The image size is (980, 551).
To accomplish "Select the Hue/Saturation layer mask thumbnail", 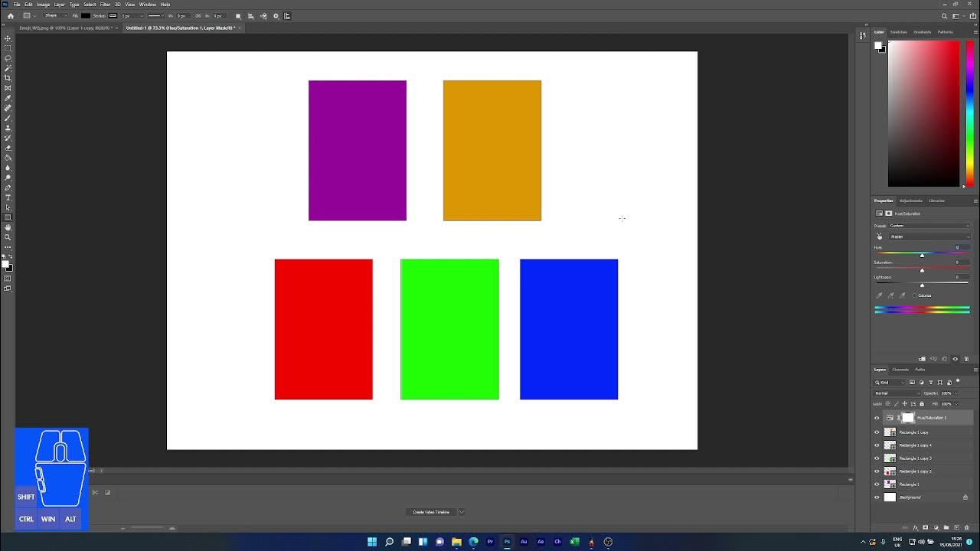I will point(908,418).
